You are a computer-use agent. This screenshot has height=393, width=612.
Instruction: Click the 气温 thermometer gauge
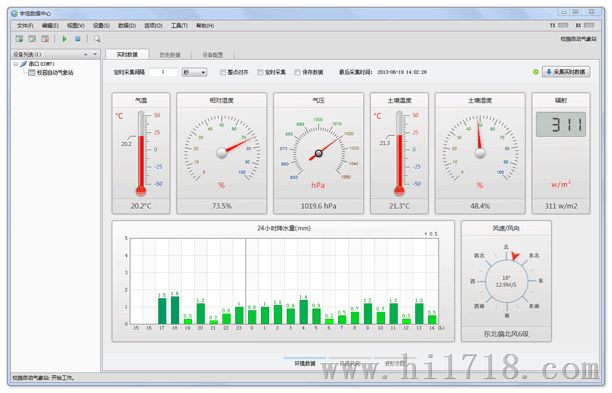tap(141, 153)
